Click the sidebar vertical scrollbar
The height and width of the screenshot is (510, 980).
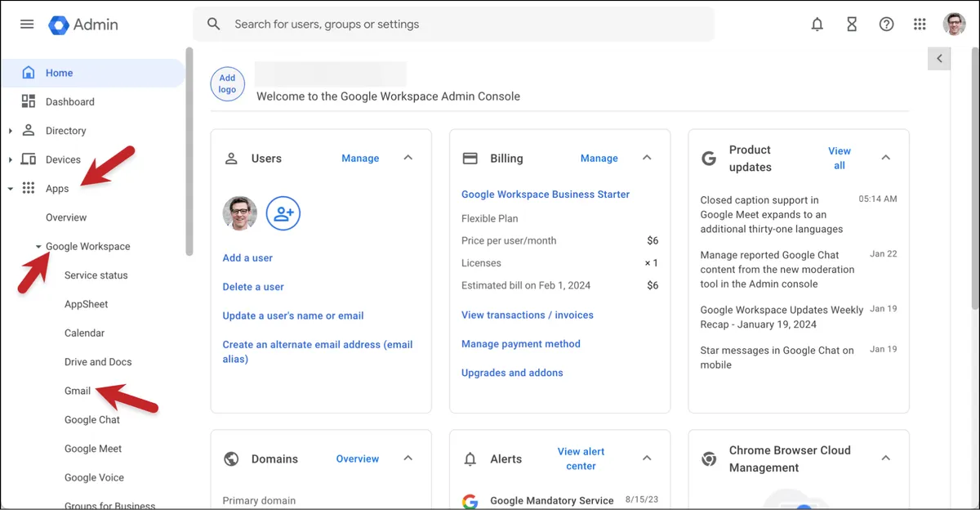(x=189, y=151)
